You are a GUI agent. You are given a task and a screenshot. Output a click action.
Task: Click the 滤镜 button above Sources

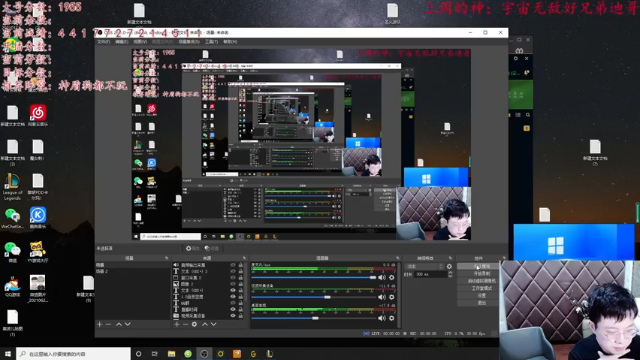click(x=212, y=248)
